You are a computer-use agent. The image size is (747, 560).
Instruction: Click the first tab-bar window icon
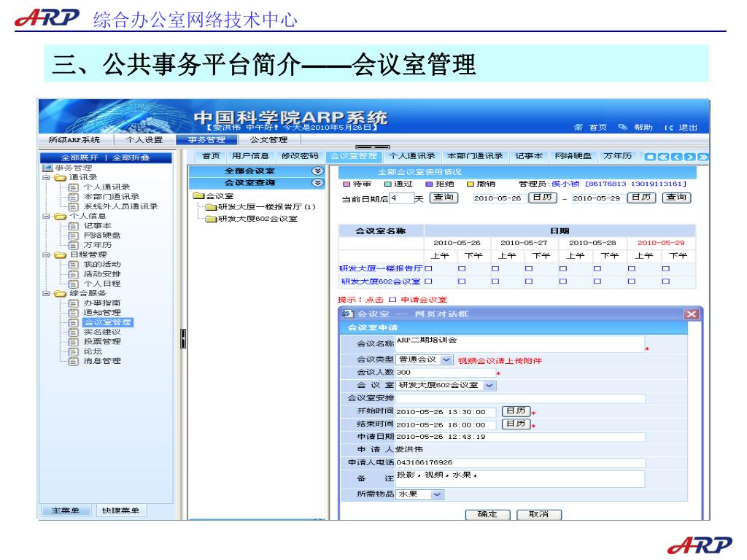click(x=650, y=157)
